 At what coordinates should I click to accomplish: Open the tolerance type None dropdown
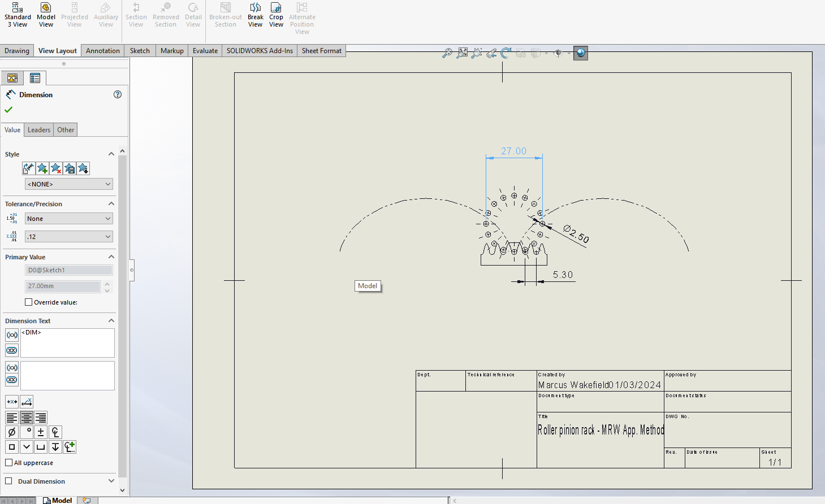point(68,218)
